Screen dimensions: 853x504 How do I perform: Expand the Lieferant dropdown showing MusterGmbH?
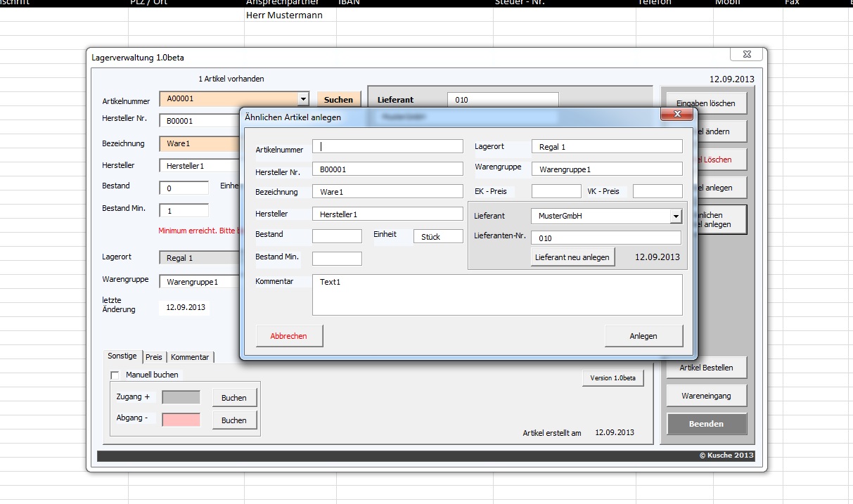point(676,216)
